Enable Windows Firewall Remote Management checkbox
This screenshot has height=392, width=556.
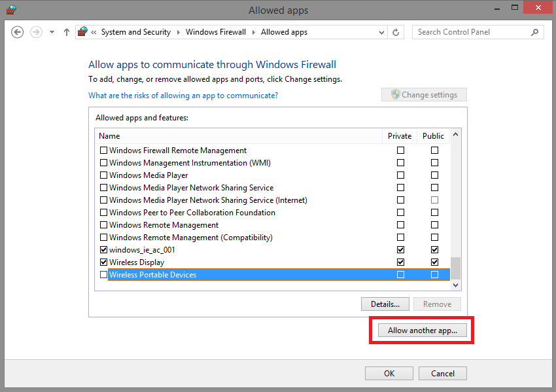click(103, 151)
